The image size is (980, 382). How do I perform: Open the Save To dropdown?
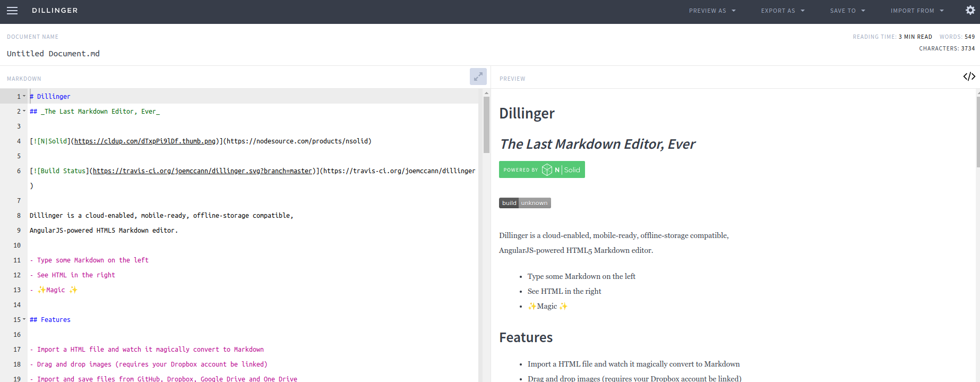point(847,11)
